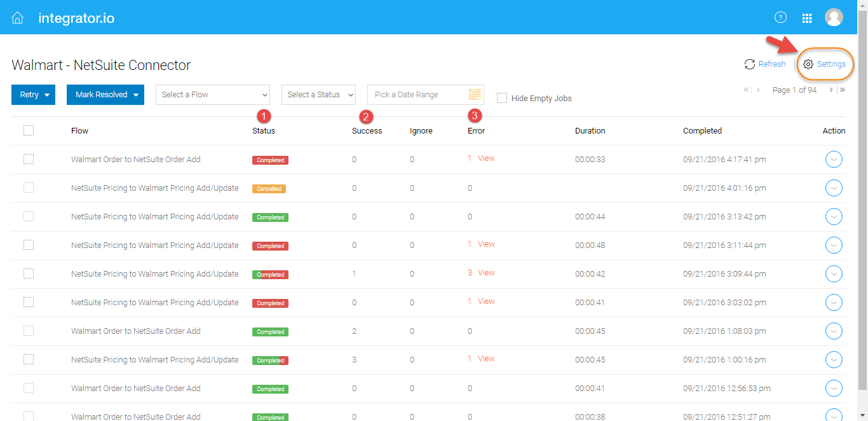This screenshot has height=421, width=868.
Task: Expand the Select a Flow dropdown
Action: [x=213, y=95]
